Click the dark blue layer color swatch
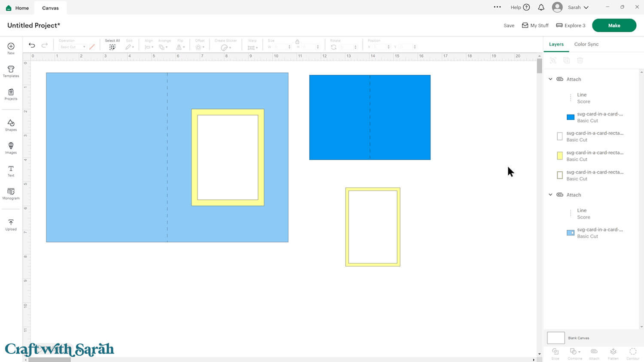The height and width of the screenshot is (362, 644). (x=570, y=117)
